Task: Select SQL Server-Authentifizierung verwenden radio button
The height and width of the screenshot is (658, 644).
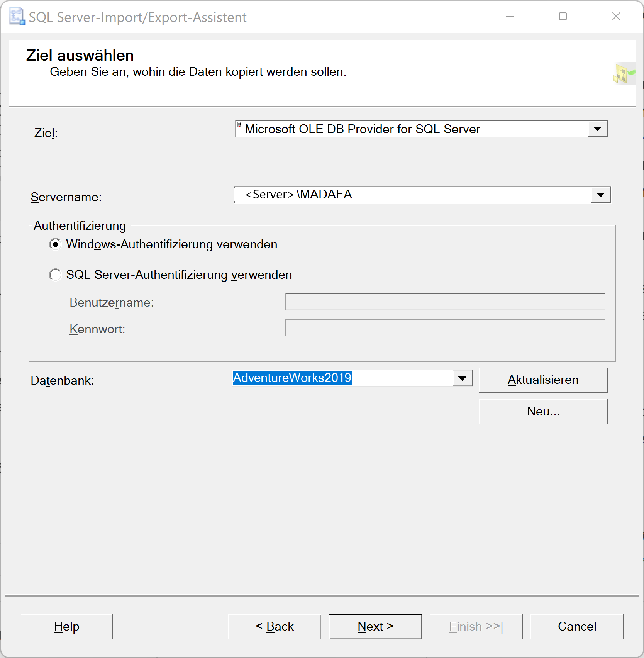Action: click(x=55, y=275)
